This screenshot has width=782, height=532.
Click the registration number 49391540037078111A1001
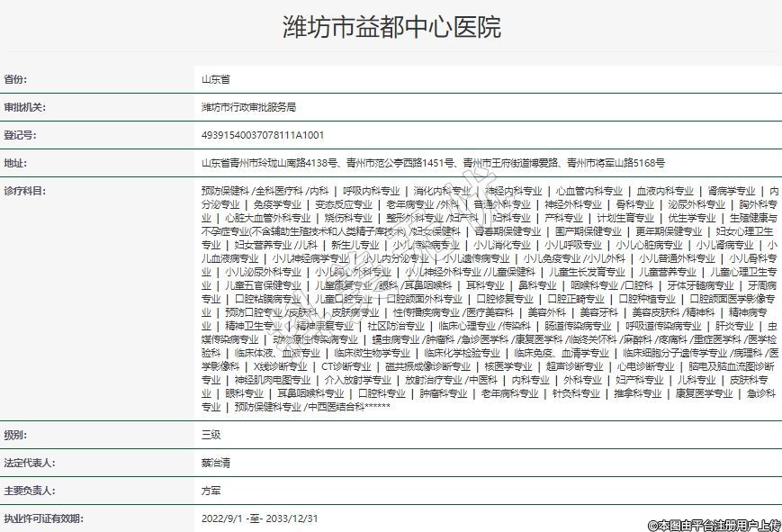pyautogui.click(x=263, y=135)
